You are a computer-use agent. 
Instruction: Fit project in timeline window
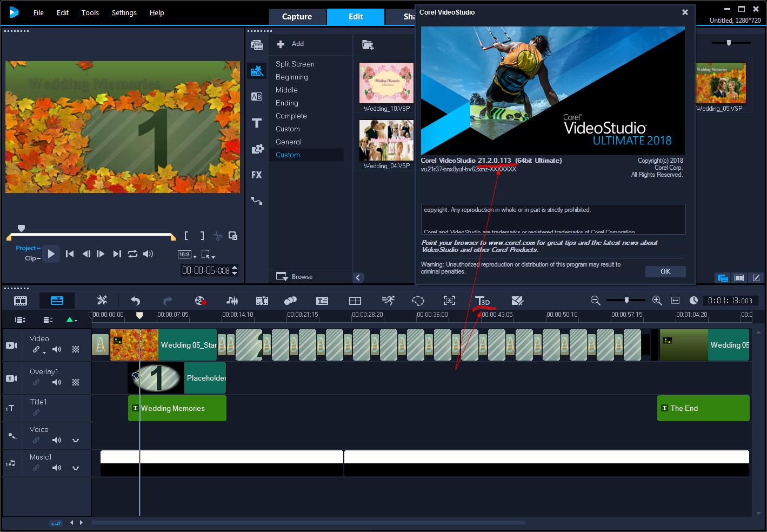tap(676, 301)
